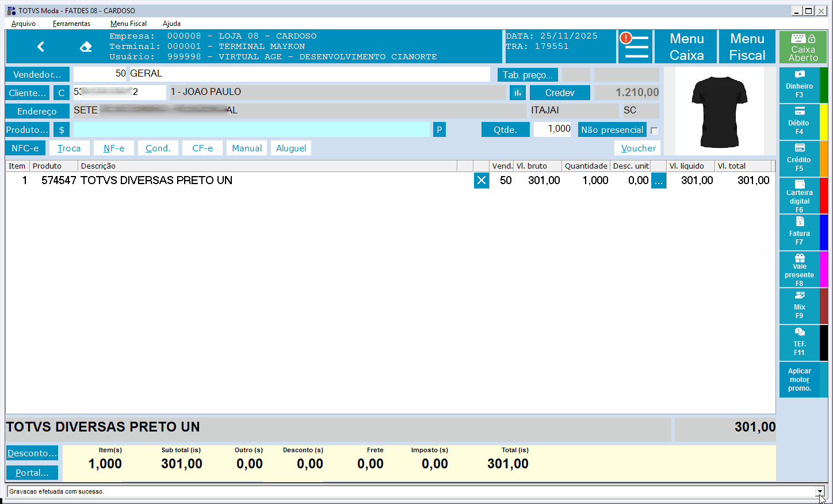Image resolution: width=833 pixels, height=504 pixels.
Task: Open the Voucher tab
Action: coord(638,148)
